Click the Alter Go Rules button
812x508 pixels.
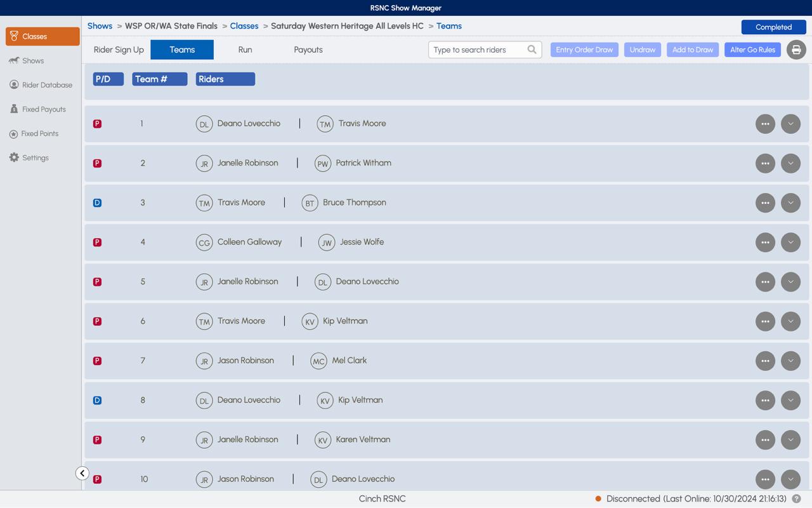[752, 50]
